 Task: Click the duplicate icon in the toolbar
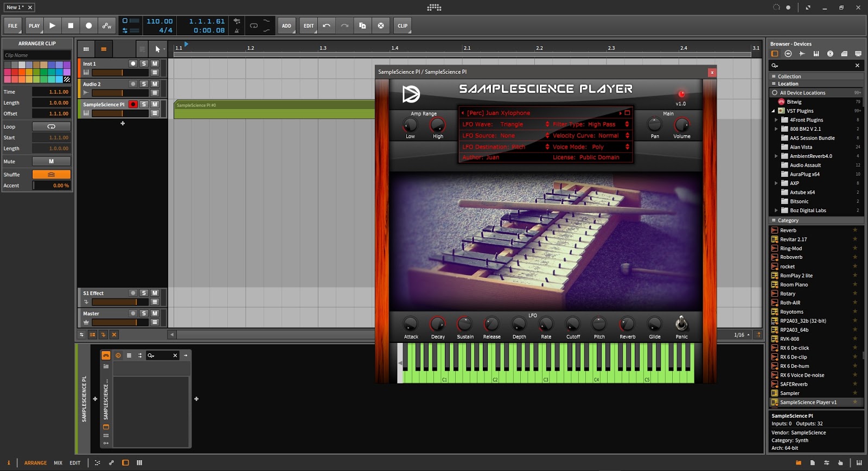[362, 26]
